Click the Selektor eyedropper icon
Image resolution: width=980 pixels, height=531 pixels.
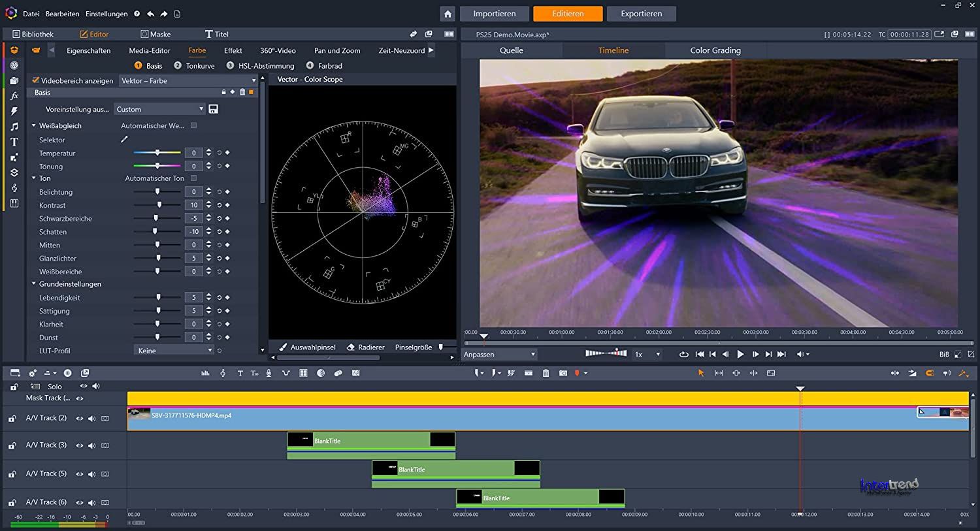(x=125, y=139)
